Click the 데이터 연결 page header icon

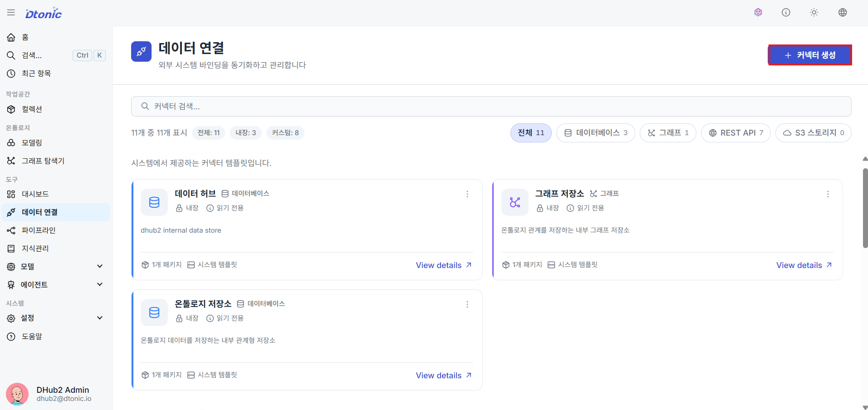coord(141,51)
